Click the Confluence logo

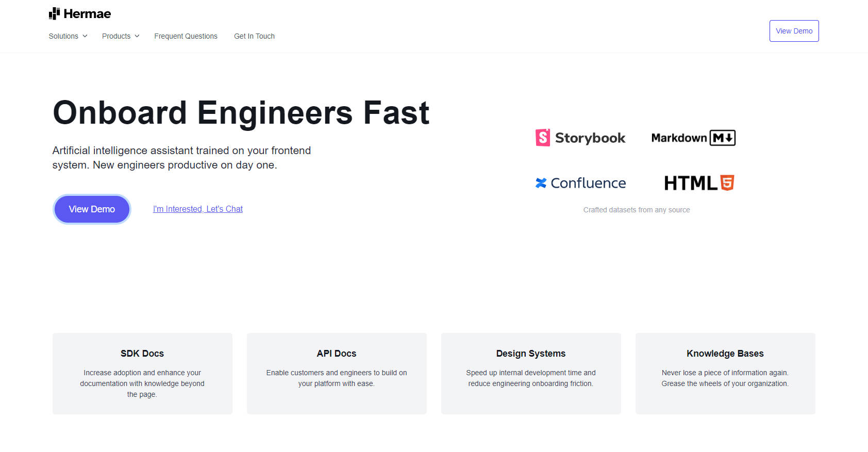pos(580,183)
